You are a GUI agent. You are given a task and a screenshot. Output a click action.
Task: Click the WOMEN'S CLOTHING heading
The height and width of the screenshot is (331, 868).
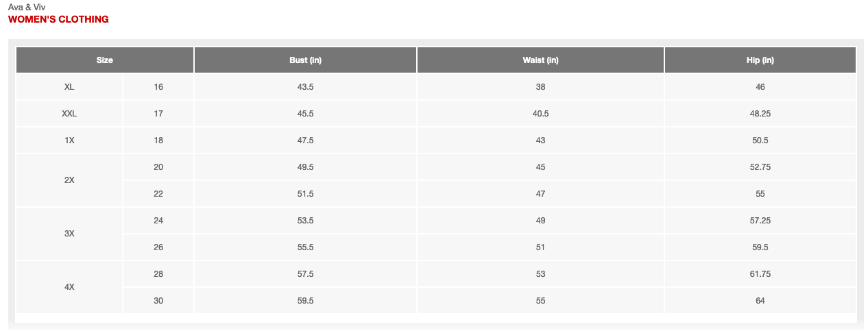click(x=58, y=19)
